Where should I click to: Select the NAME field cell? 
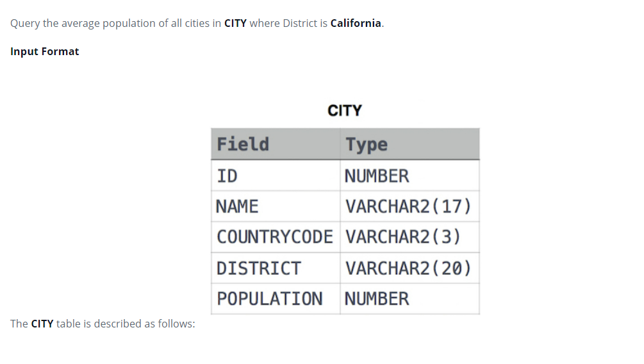click(x=276, y=206)
